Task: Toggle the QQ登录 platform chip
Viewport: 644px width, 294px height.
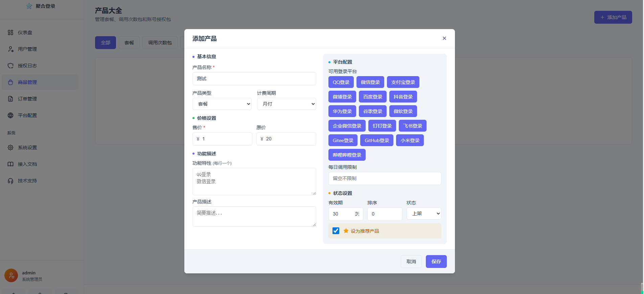Action: click(x=341, y=82)
